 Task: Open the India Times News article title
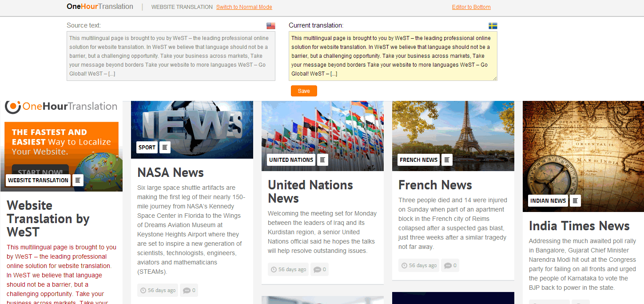pos(579,226)
